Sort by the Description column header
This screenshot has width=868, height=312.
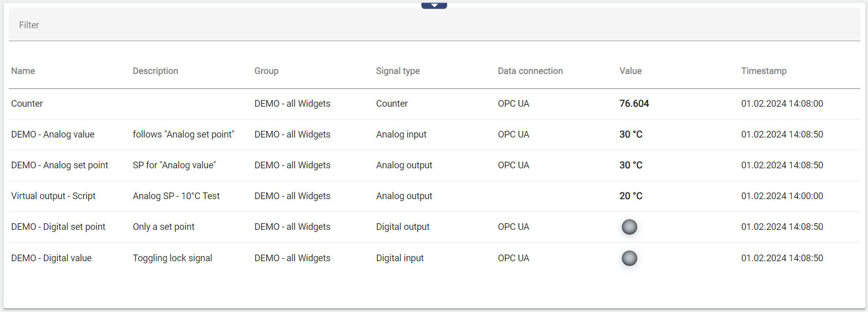click(155, 71)
